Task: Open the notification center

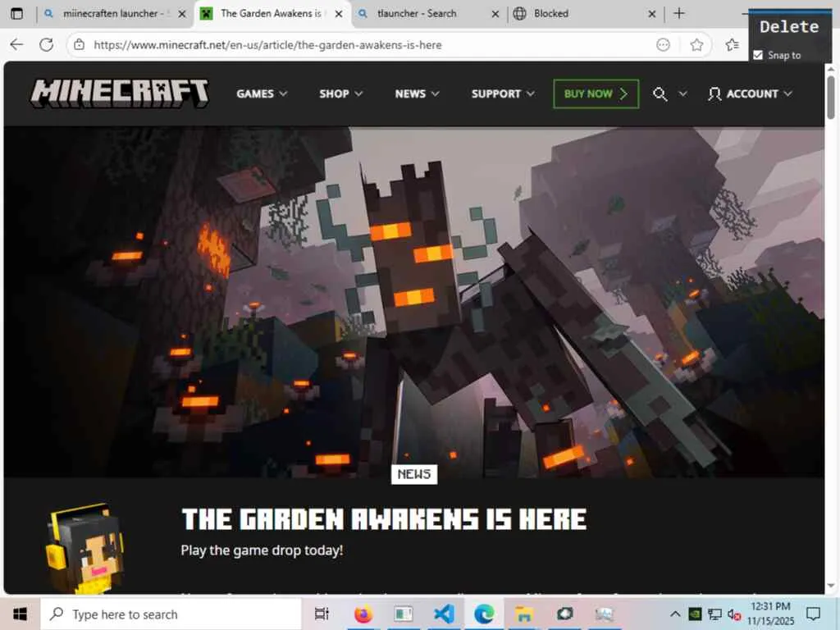Action: click(x=813, y=614)
